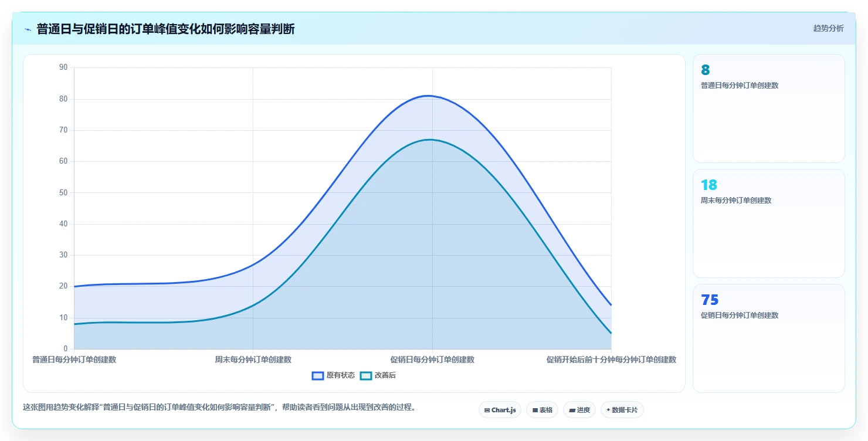Click the 50 y-axis tick label
This screenshot has height=441, width=868.
(63, 192)
